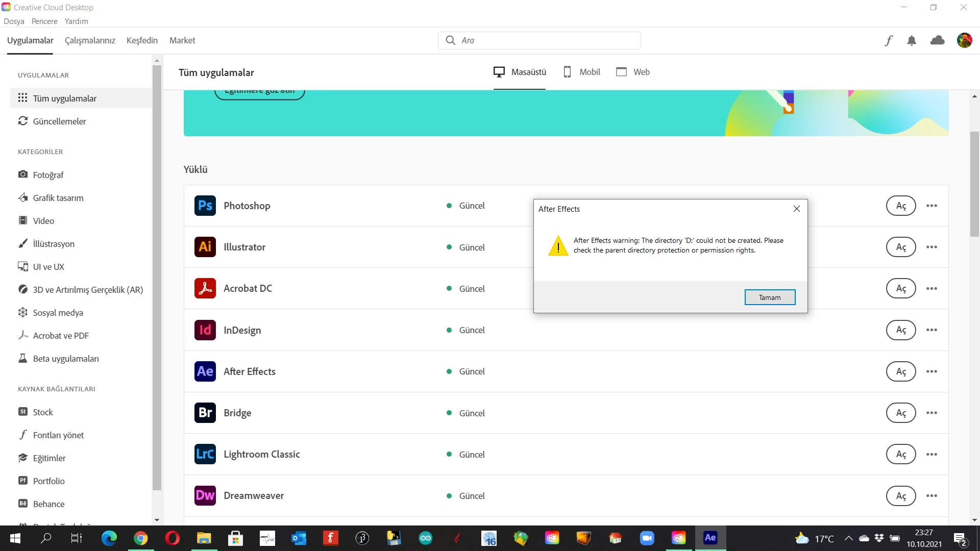Screen dimensions: 980x551
Task: Select Stock in the sidebar
Action: pos(43,412)
